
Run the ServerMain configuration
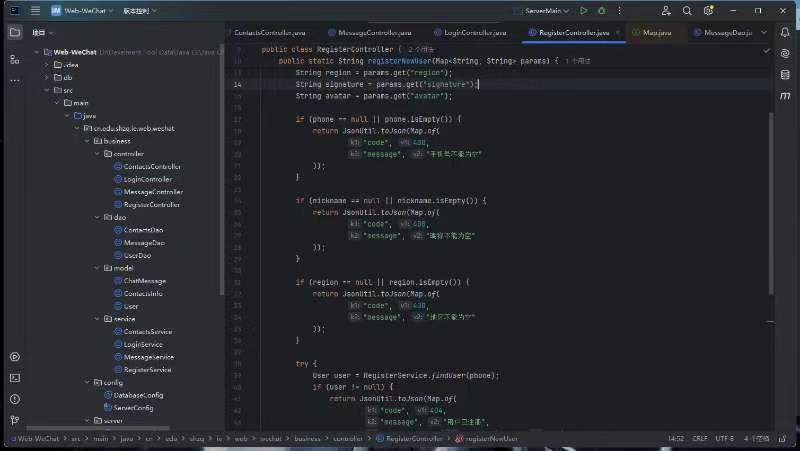click(584, 11)
